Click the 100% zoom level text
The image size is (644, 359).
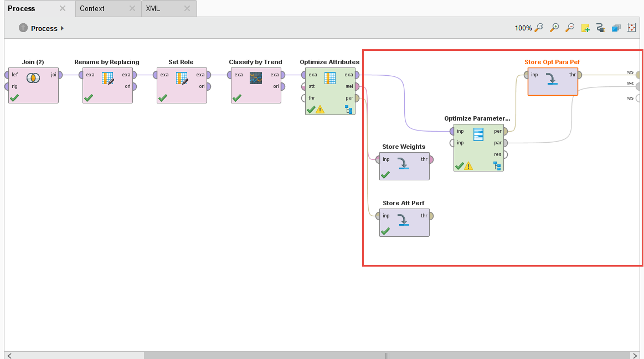coord(523,28)
